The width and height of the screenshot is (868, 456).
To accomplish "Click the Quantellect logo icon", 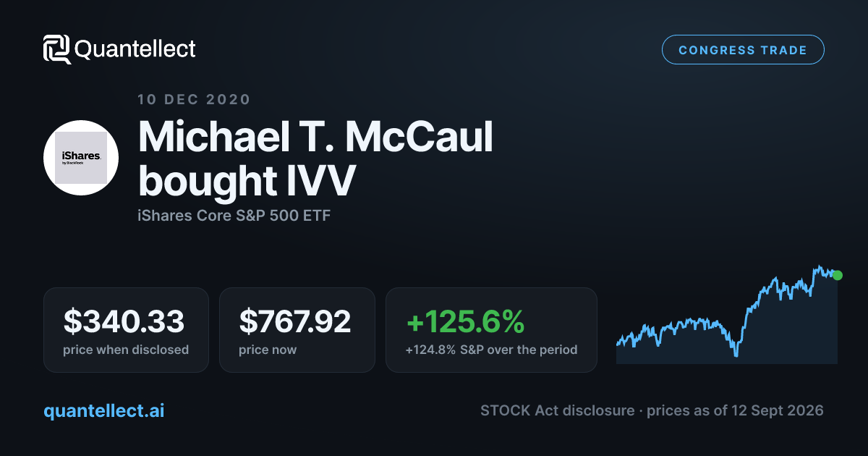I will 56,49.
